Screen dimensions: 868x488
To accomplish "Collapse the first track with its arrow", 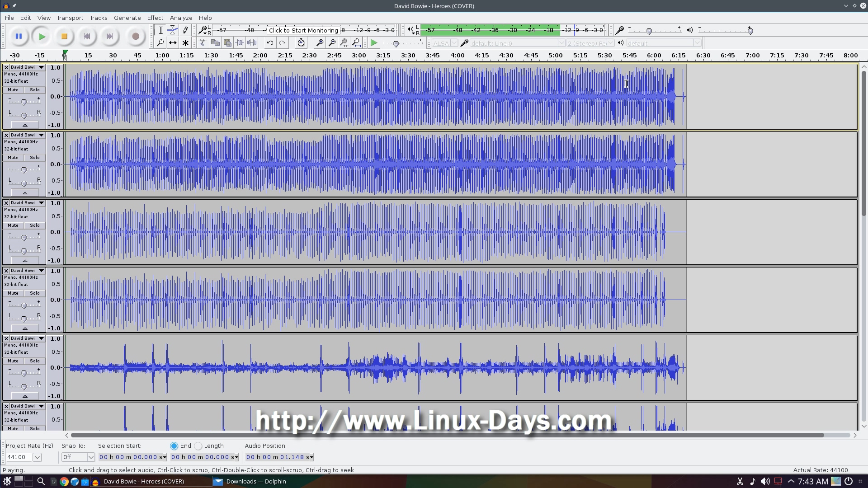I will coord(25,125).
